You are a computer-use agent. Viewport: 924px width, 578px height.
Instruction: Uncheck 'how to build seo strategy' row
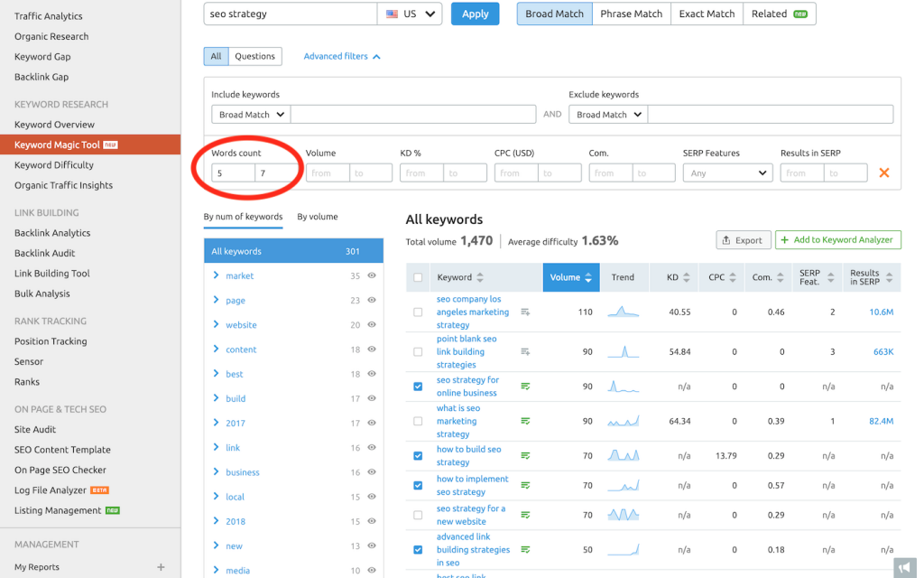(418, 455)
